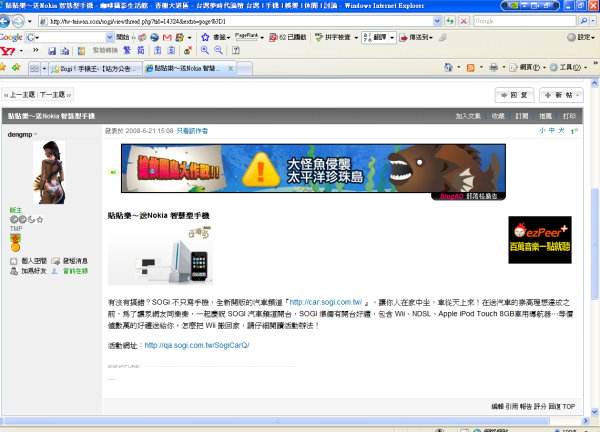
Task: Click the Google search box in IE
Action: 525,21
